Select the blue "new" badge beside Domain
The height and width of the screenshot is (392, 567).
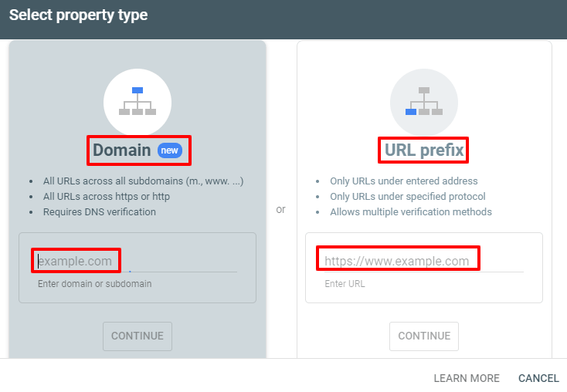click(170, 150)
